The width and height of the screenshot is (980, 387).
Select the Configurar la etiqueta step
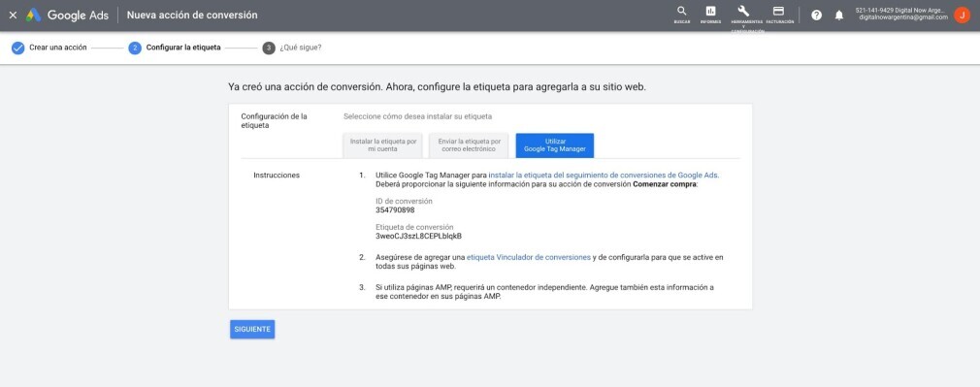175,48
